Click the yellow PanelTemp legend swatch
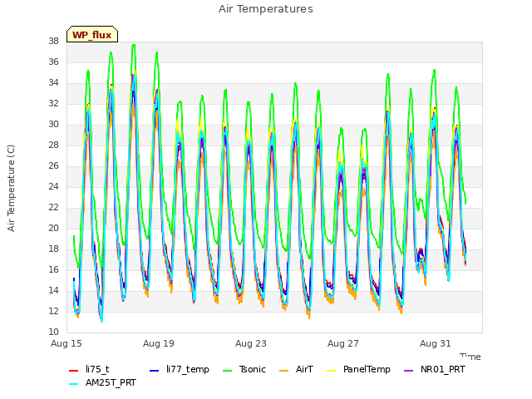The width and height of the screenshot is (532, 399). pos(331,371)
